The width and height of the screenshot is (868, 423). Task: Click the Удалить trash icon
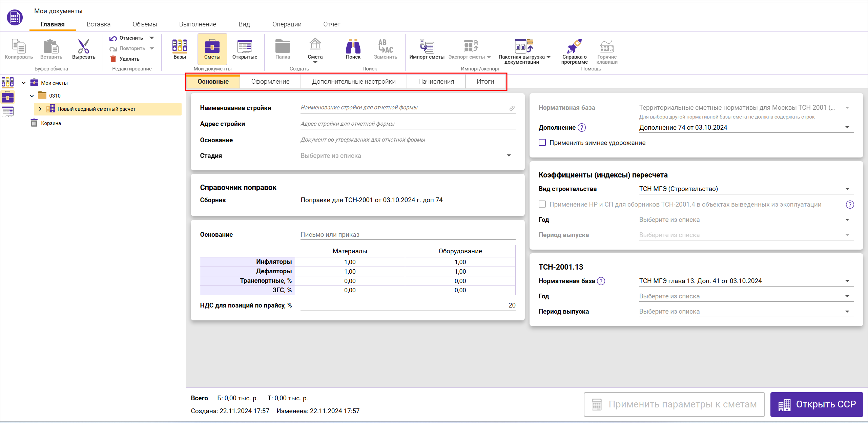pos(113,59)
